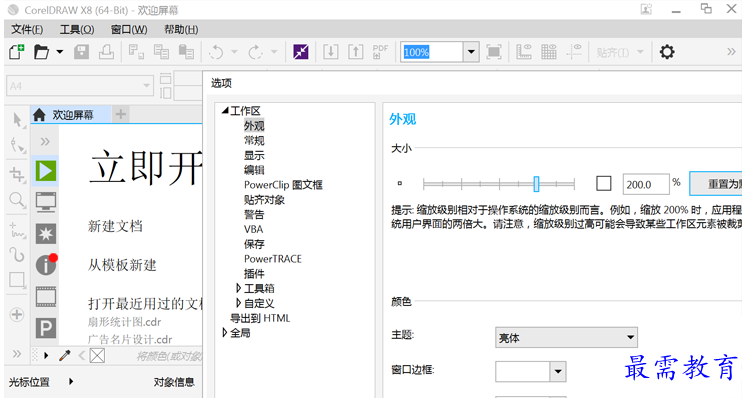Click the UI size scaling slider handle
This screenshot has height=399, width=746.
point(536,184)
